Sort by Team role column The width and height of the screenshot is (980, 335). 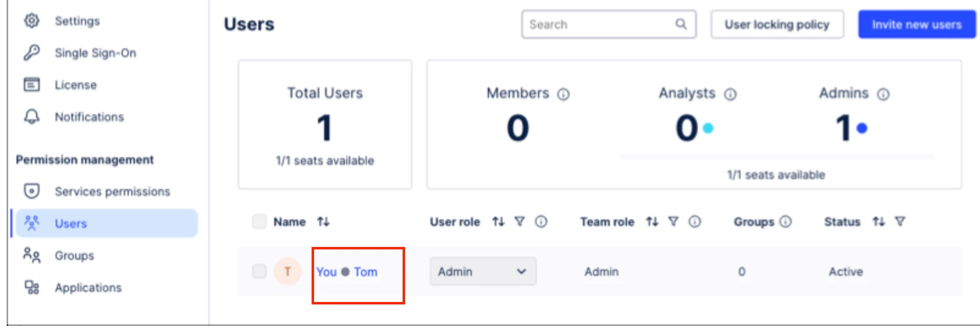(653, 221)
